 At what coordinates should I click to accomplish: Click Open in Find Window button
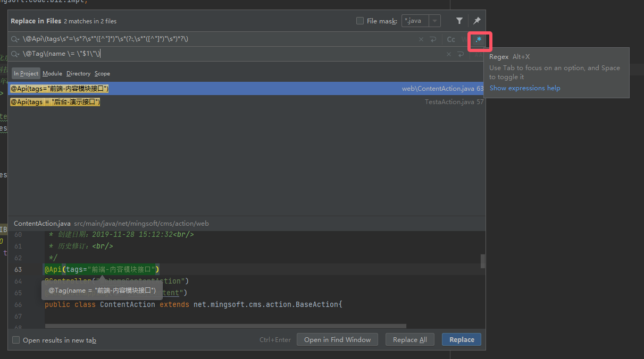tap(337, 340)
